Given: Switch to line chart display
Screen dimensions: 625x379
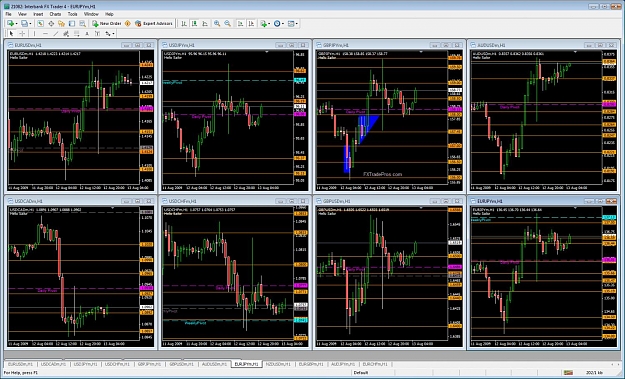Looking at the screenshot, I should pyautogui.click(x=205, y=24).
